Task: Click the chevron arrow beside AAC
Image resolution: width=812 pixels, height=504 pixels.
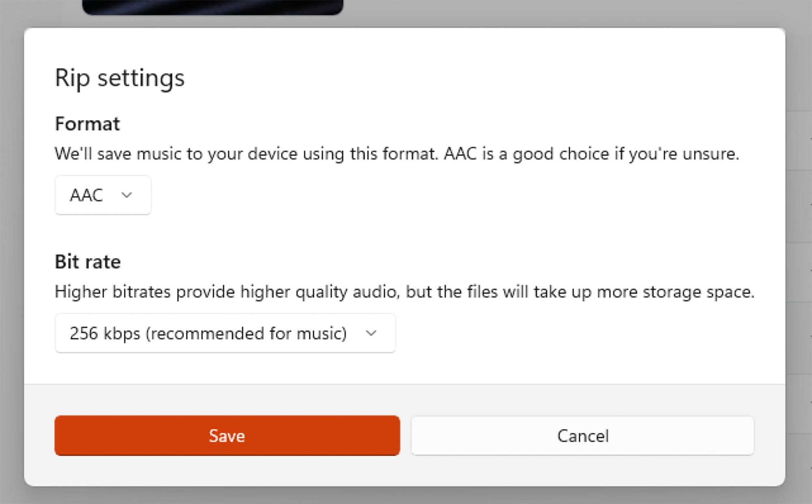Action: click(127, 195)
